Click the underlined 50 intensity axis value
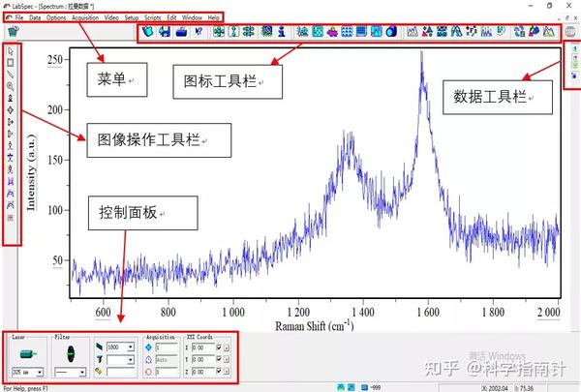 click(58, 260)
